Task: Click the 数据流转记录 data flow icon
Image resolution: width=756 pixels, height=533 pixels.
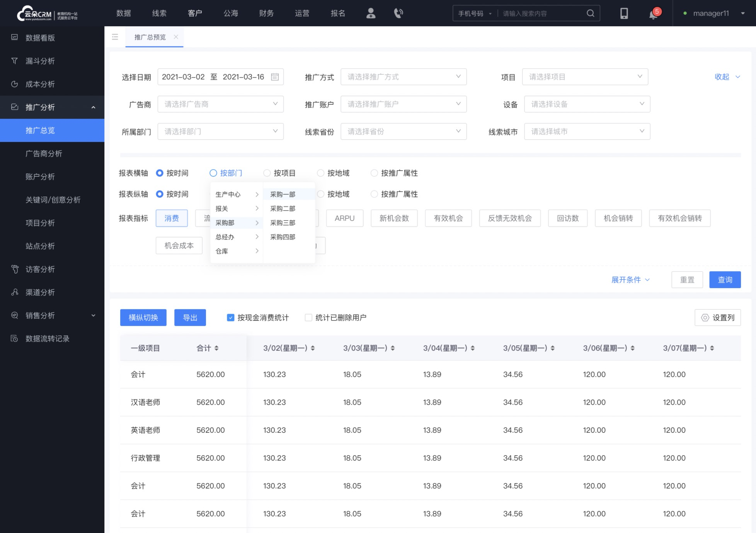Action: pyautogui.click(x=14, y=338)
